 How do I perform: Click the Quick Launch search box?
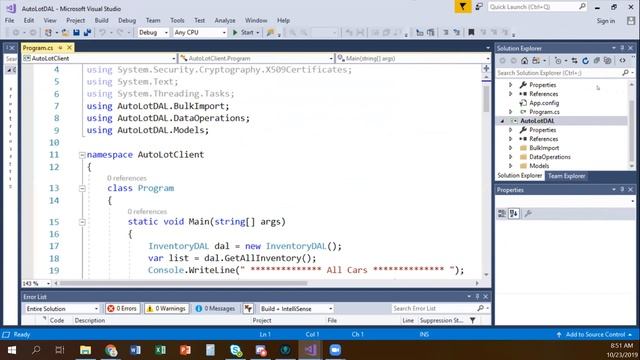537,7
